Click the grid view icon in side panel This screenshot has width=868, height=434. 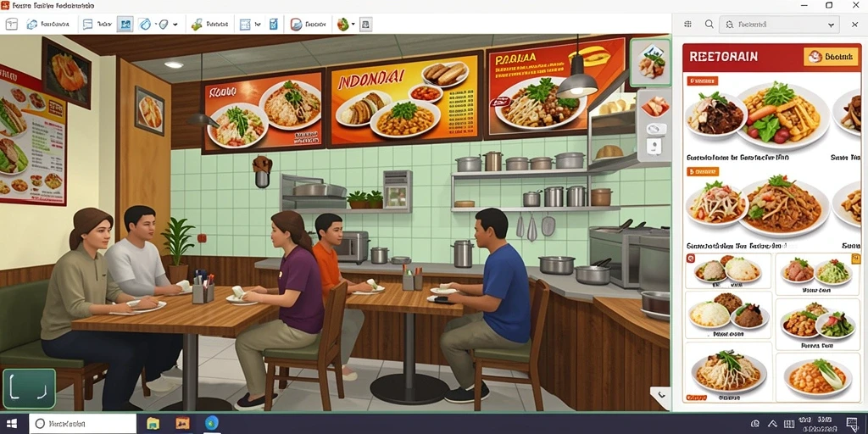(688, 25)
